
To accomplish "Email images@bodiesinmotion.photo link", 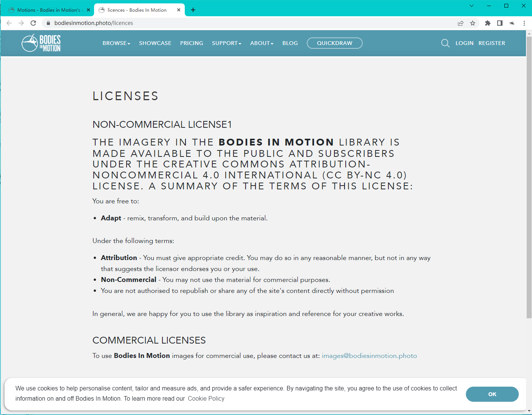I will click(369, 356).
